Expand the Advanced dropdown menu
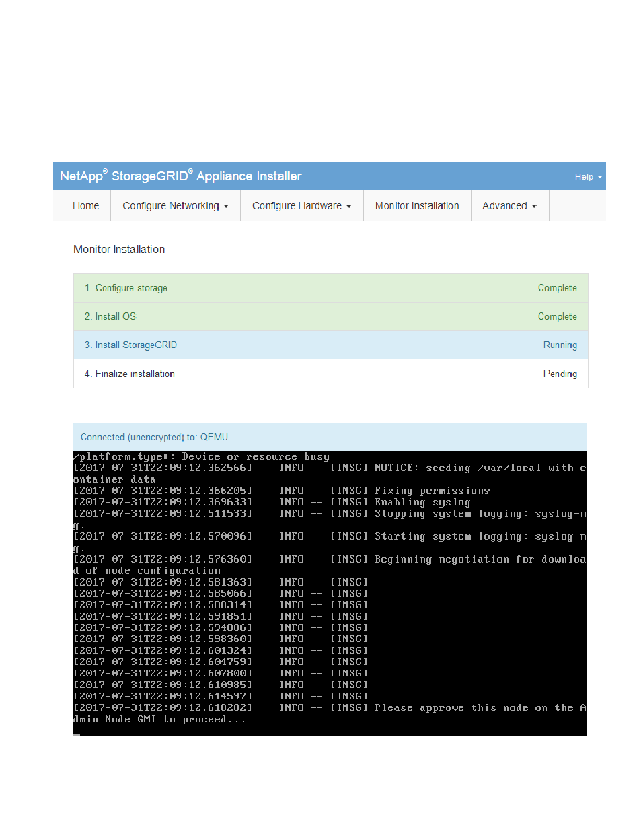This screenshot has width=639, height=840. [x=510, y=206]
